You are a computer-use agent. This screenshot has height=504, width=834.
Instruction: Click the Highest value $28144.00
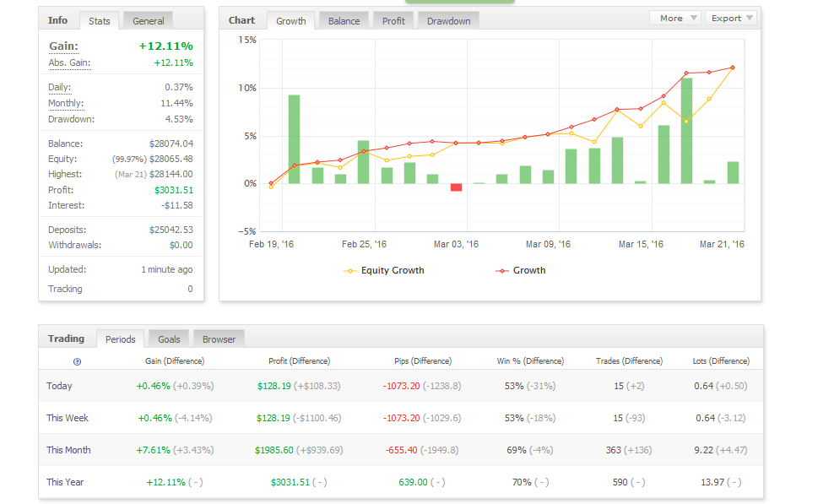(x=171, y=174)
